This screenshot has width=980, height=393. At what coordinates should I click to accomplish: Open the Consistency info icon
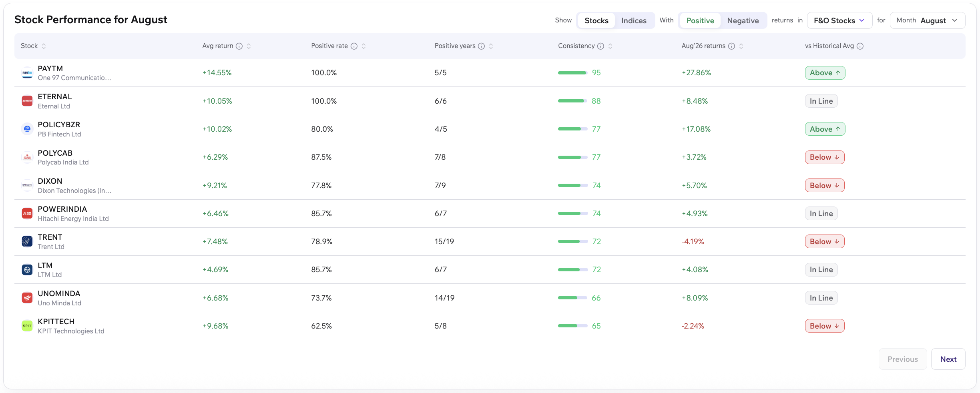click(600, 46)
